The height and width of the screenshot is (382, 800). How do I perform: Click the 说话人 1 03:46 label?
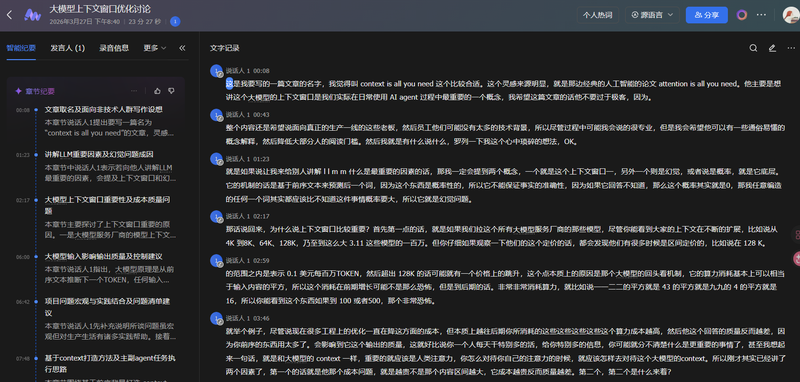[247, 318]
